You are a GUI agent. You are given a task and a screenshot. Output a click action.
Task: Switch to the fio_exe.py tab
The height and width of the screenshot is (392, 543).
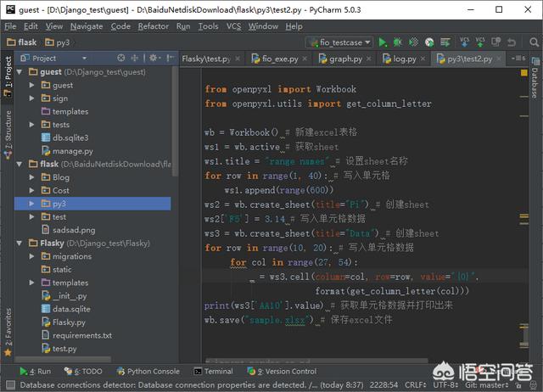(279, 59)
